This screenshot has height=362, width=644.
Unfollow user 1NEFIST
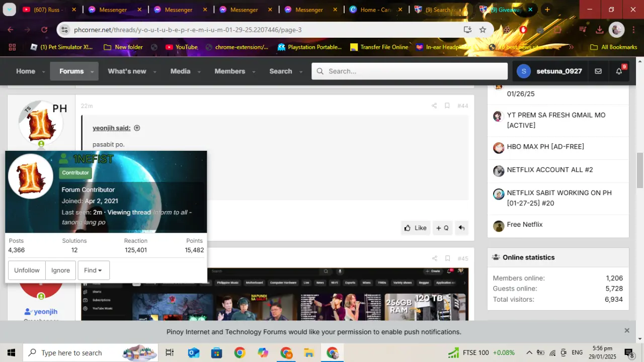point(27,270)
